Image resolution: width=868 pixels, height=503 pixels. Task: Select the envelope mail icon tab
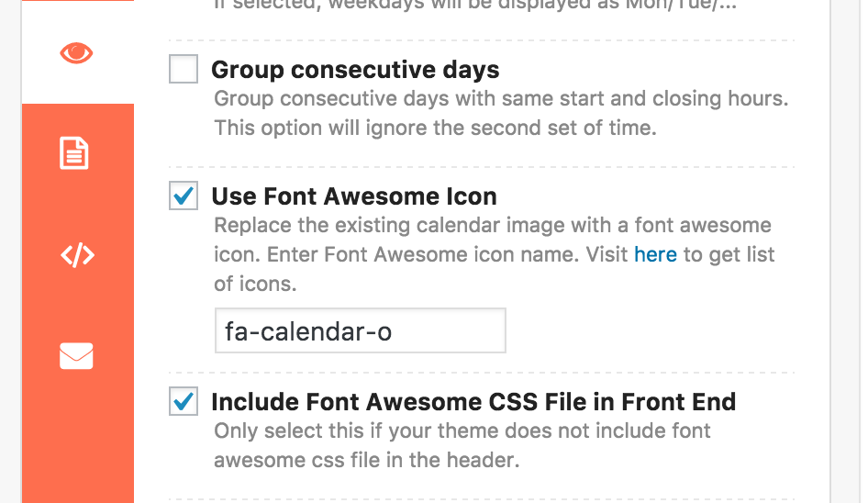tap(76, 355)
